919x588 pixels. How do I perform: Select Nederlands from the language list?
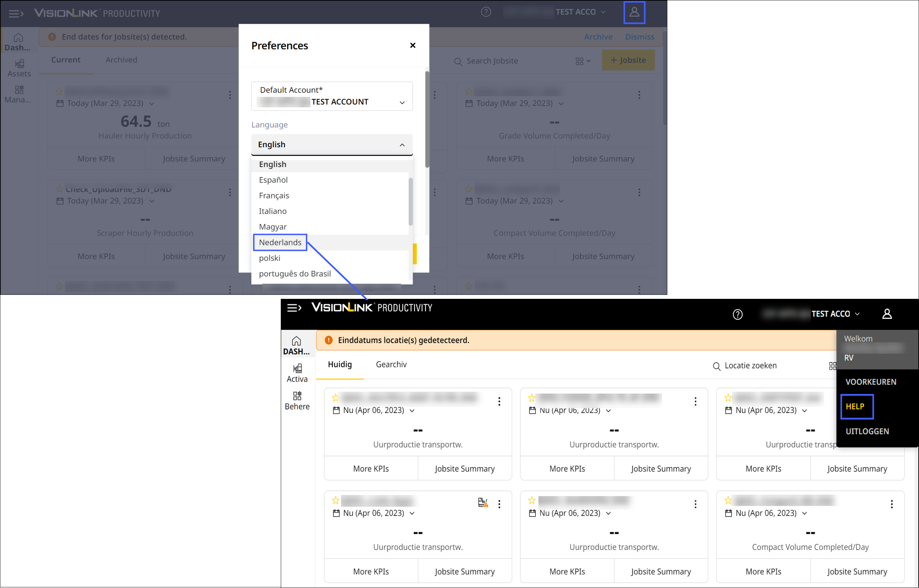(x=280, y=242)
